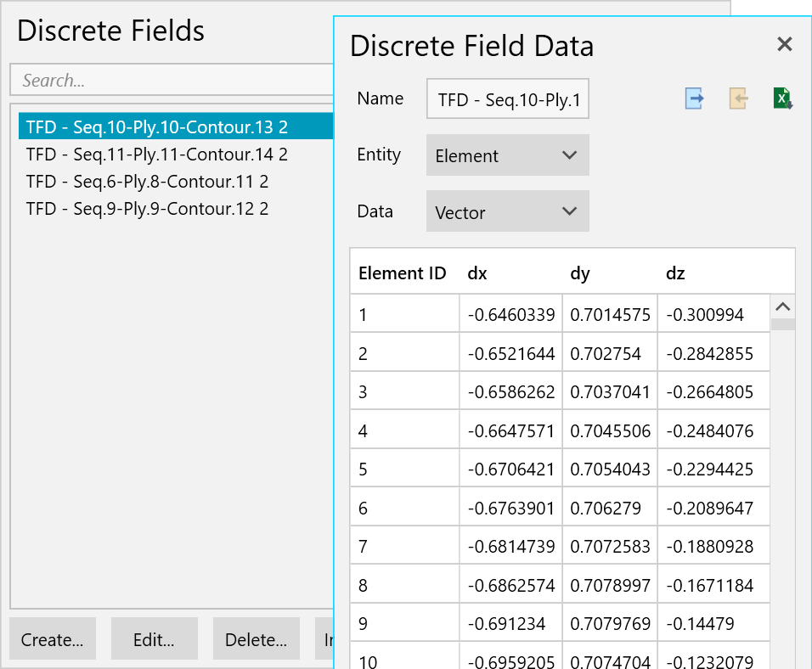Screen dimensions: 812x669
Task: Click the Search box in Discrete Fields
Action: [172, 80]
